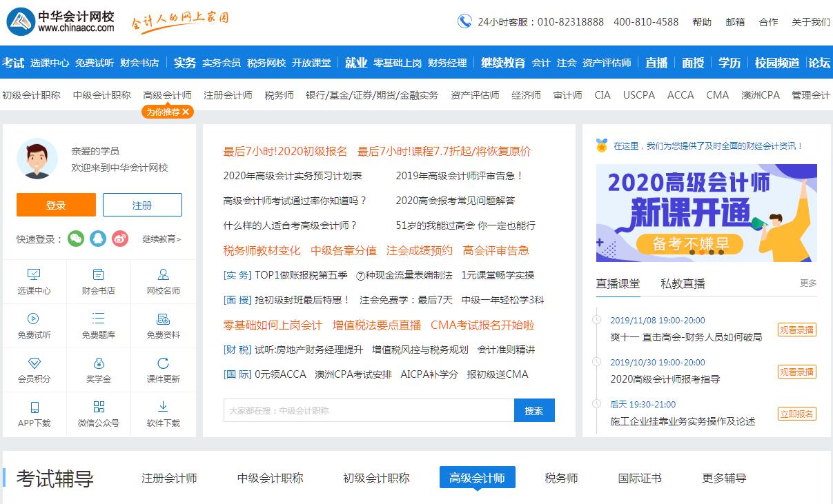The height and width of the screenshot is (504, 833).
Task: Switch to the 私教直播 tab
Action: 682,283
